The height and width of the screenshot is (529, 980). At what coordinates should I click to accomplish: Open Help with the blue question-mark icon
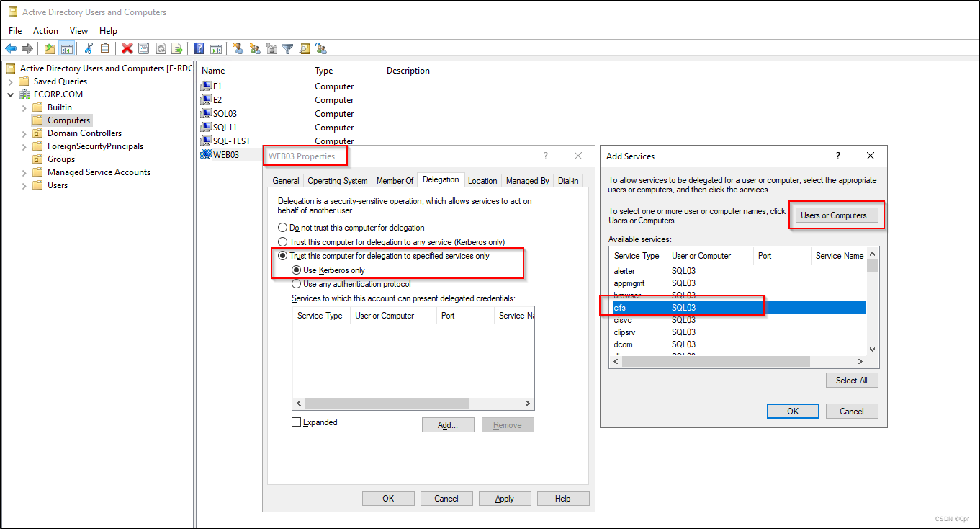(199, 48)
